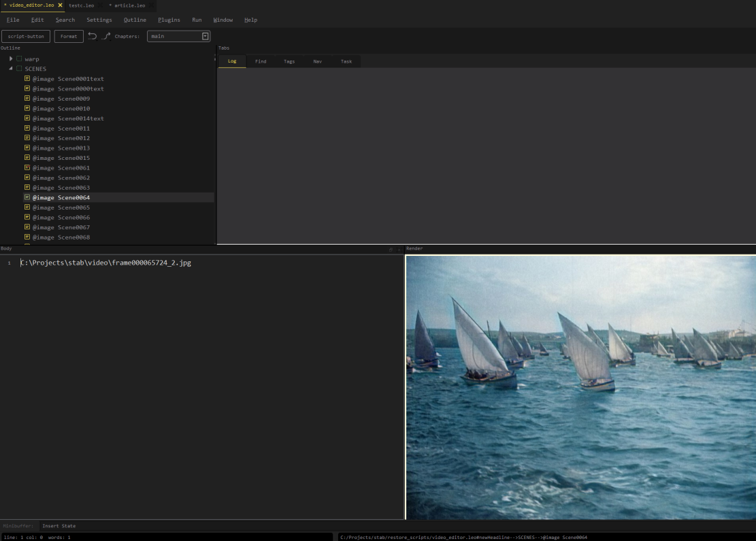The image size is (756, 541).
Task: Click the body icon of Scene0001text
Action: (27, 79)
